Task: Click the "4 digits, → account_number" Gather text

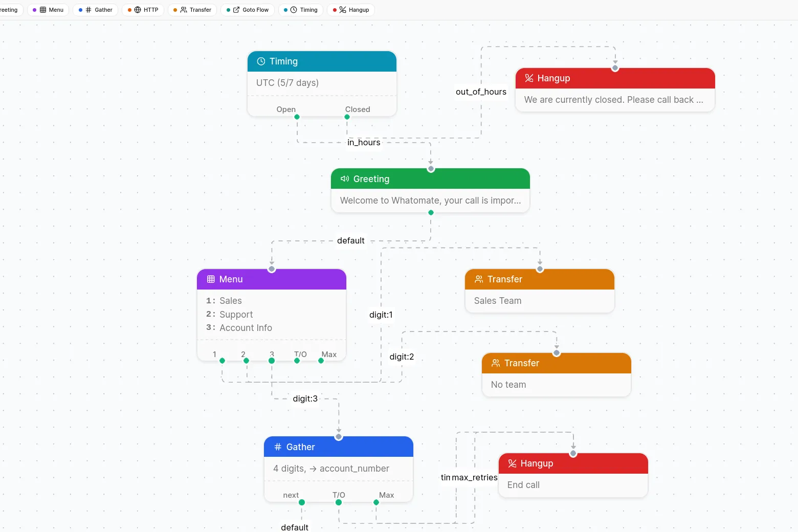Action: tap(331, 469)
